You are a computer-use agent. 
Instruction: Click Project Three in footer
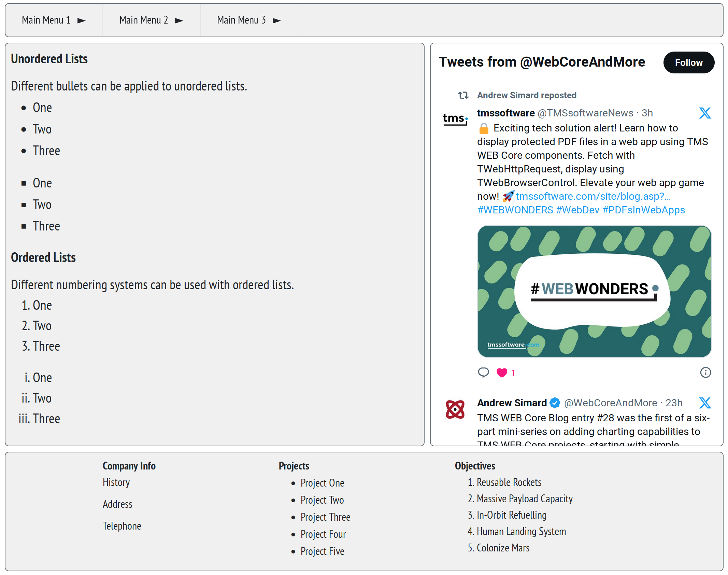click(x=325, y=517)
